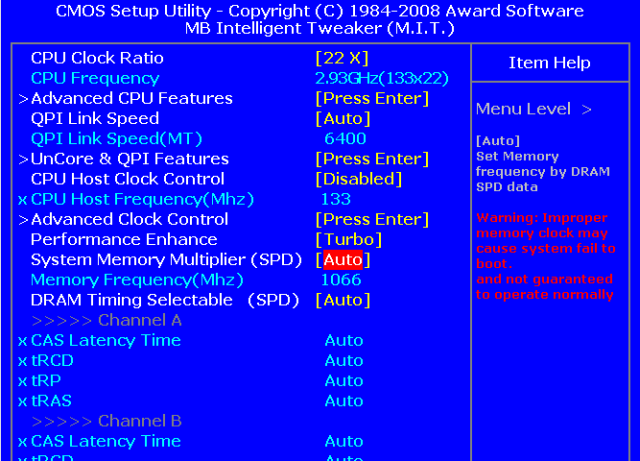Select the Auto value for tRP

(x=344, y=381)
